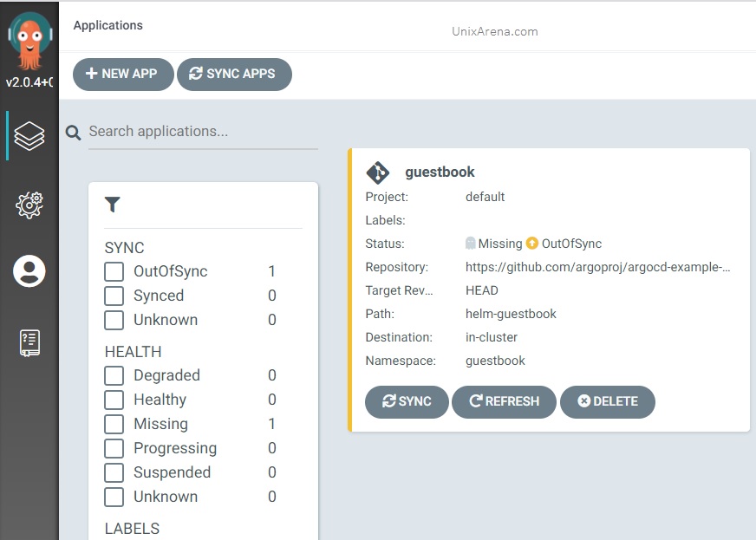Check the Progressing health filter
This screenshot has width=756, height=540.
[x=114, y=448]
